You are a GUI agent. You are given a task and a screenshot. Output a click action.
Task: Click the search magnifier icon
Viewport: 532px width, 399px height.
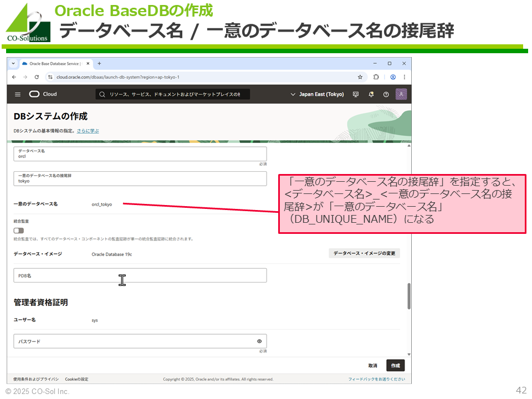pyautogui.click(x=102, y=94)
